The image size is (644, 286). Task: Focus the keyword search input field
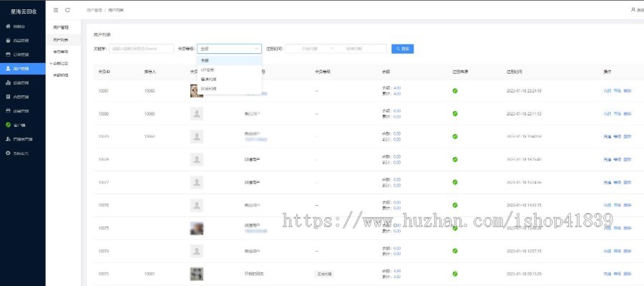coord(141,49)
